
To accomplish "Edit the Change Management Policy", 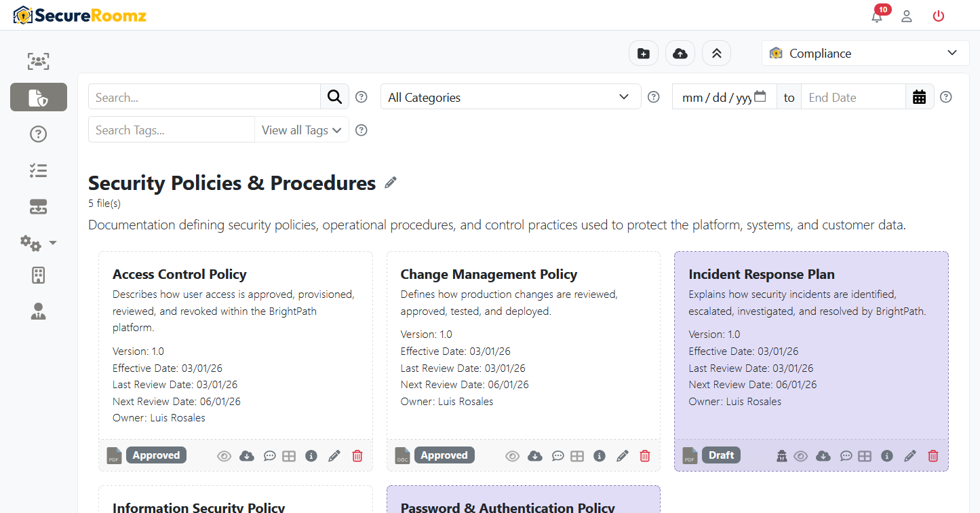I will tap(623, 456).
